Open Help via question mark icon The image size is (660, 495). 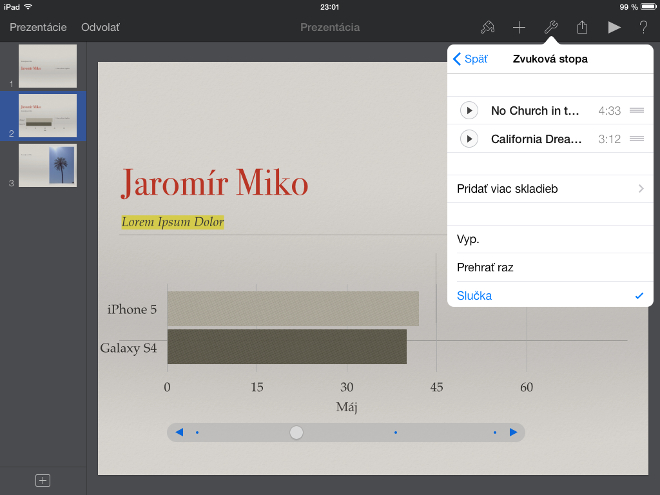[643, 27]
